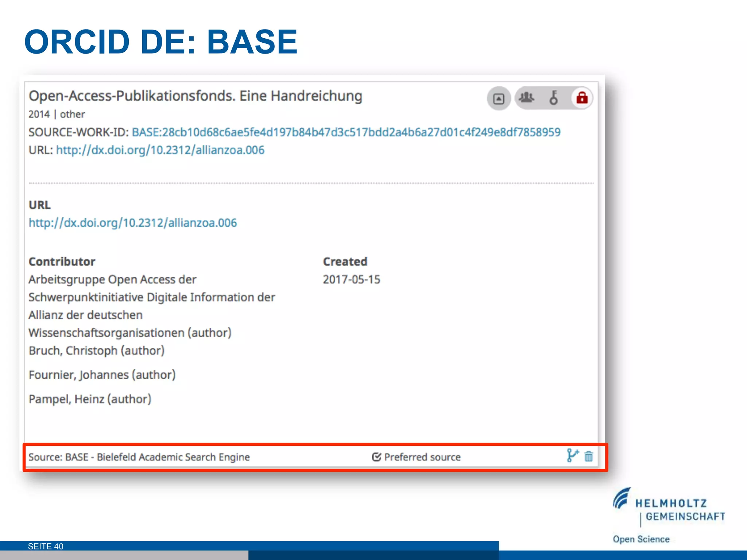This screenshot has height=560, width=747.
Task: Set visibility to trusted parties key icon
Action: (x=554, y=97)
